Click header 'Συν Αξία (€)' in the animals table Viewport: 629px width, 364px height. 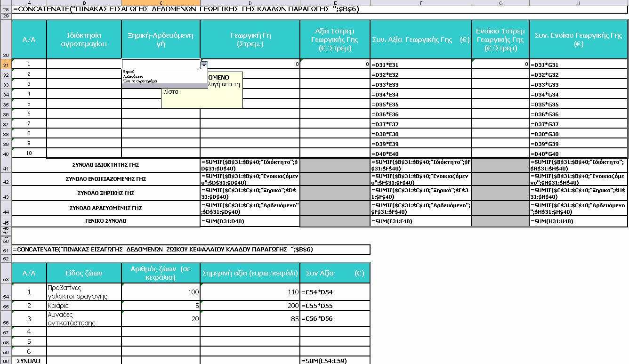click(x=335, y=273)
